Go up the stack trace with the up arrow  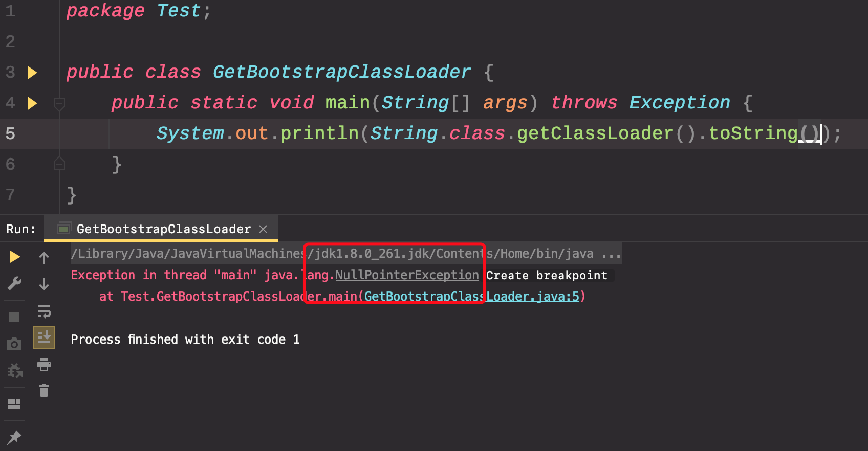[x=44, y=258]
